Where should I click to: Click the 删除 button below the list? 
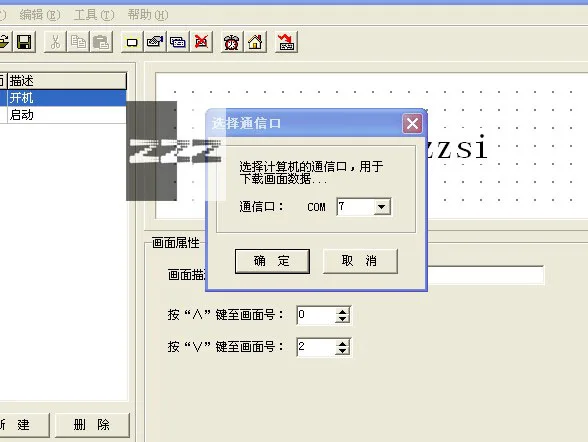(92, 425)
